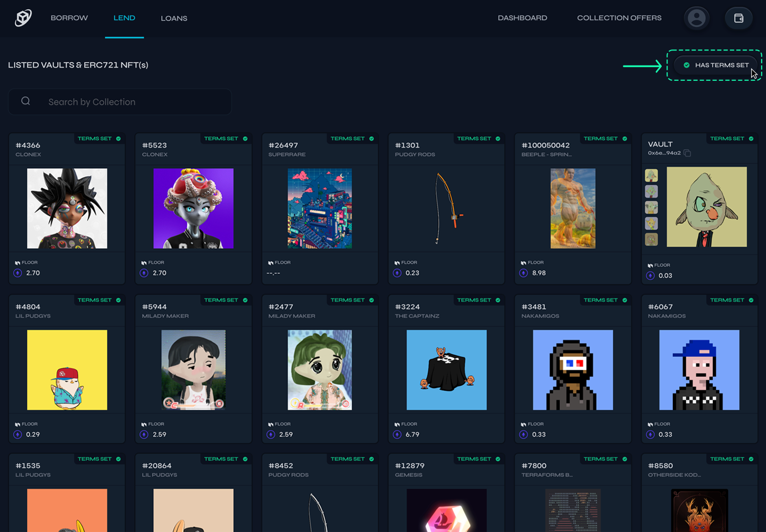Open the Dashboard page

click(x=522, y=18)
